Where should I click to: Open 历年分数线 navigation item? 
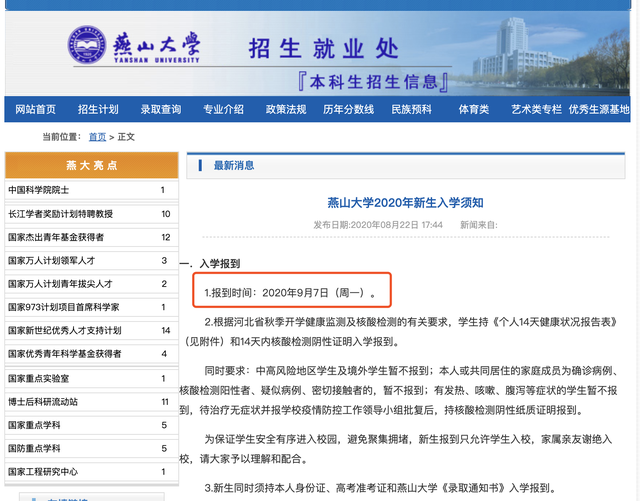(x=349, y=109)
